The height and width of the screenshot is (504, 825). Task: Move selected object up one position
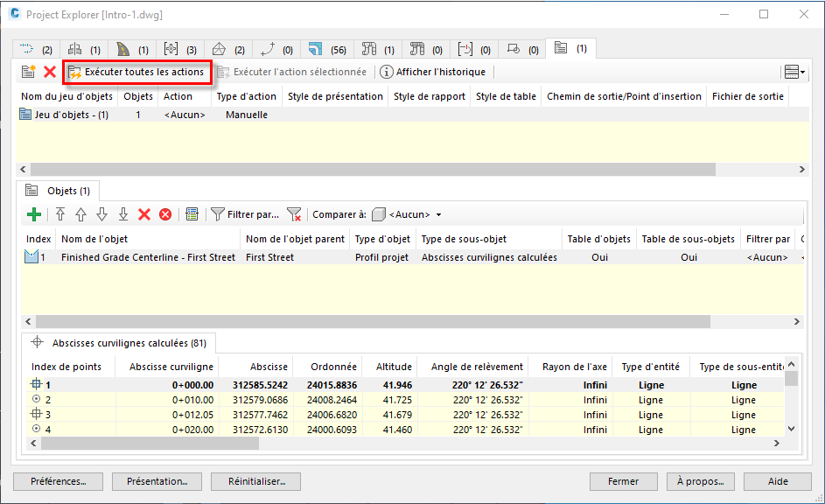tap(80, 214)
